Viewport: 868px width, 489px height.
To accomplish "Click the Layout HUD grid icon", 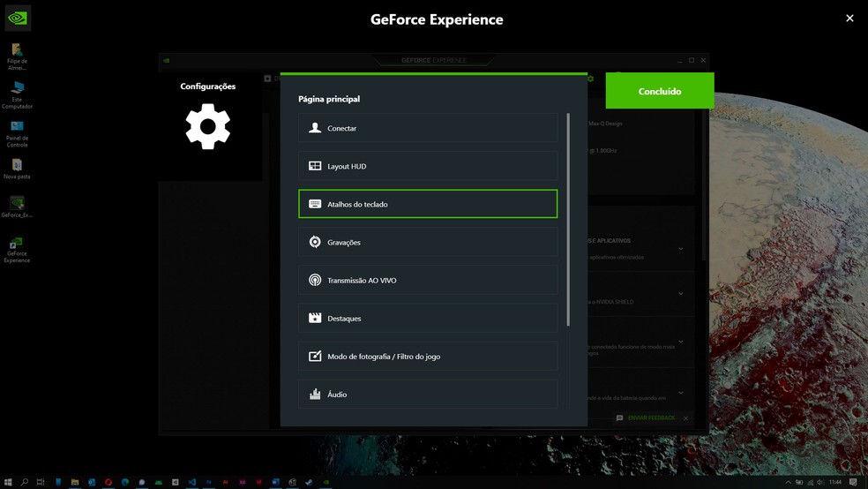I will (x=315, y=166).
